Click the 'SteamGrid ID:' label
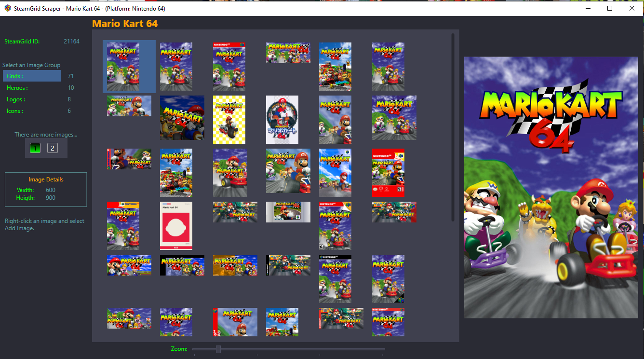The image size is (644, 359). pos(22,41)
